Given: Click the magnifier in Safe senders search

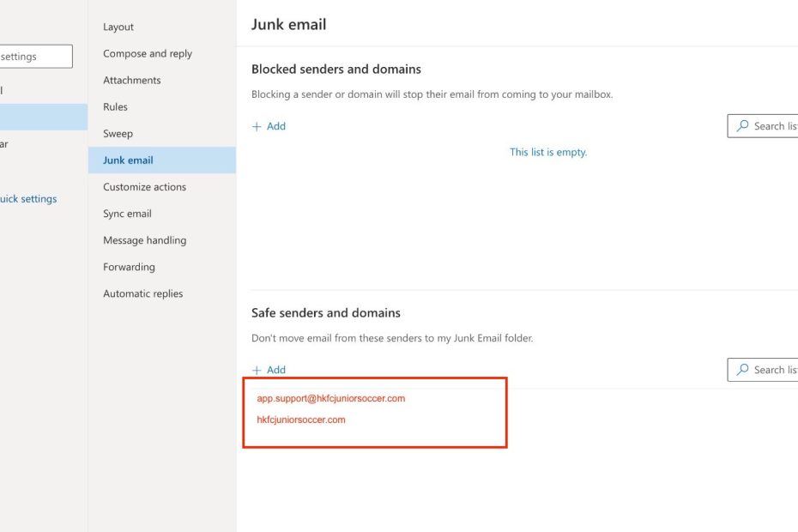Looking at the screenshot, I should [x=742, y=370].
